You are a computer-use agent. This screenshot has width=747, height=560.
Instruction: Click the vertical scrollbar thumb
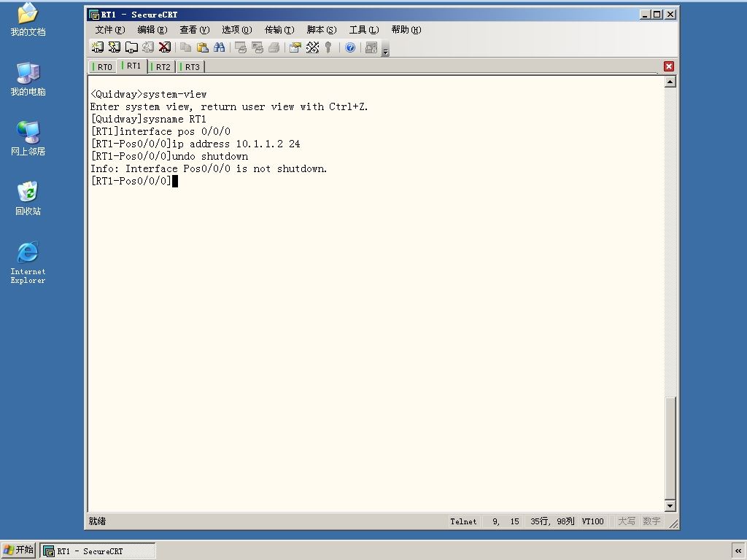click(x=670, y=448)
